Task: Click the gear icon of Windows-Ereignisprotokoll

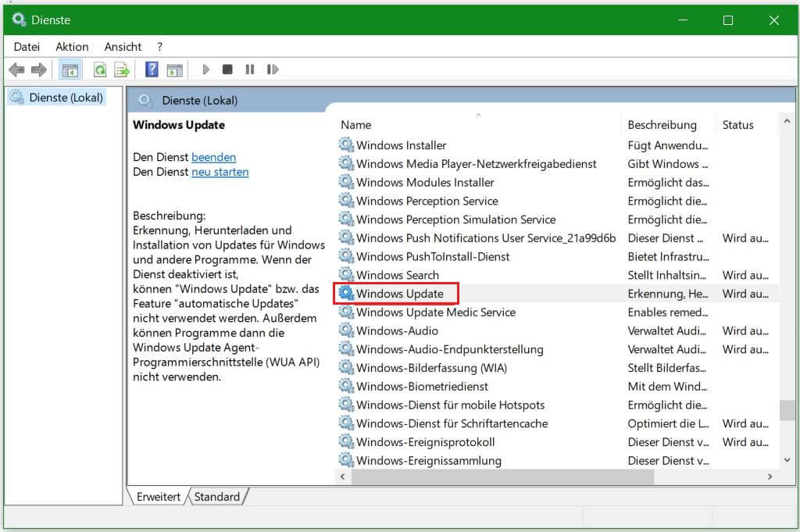Action: [x=346, y=441]
